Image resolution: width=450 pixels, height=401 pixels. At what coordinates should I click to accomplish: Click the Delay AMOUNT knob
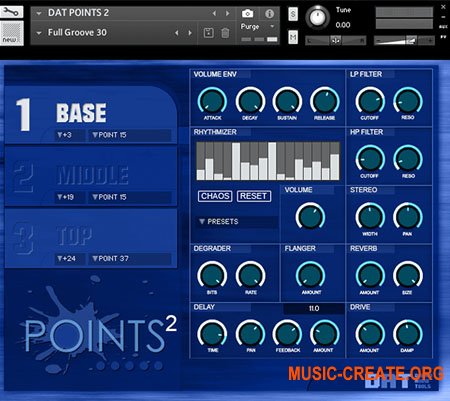coord(325,334)
